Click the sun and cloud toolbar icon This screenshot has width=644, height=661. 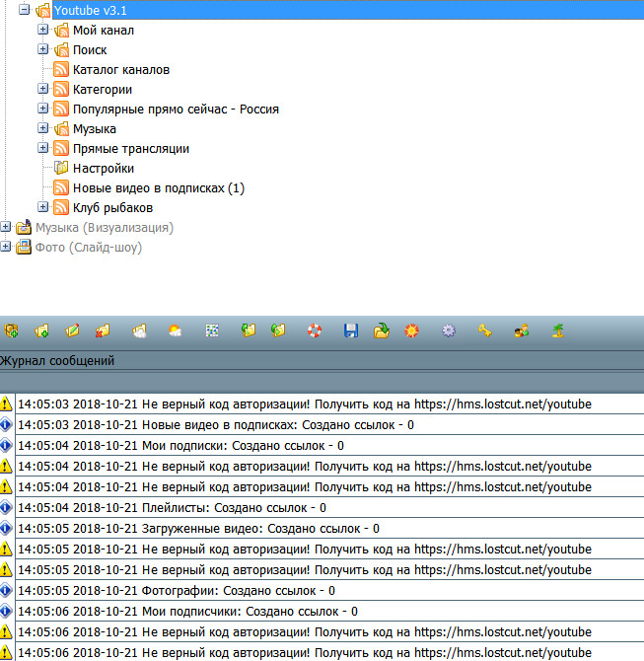[175, 331]
